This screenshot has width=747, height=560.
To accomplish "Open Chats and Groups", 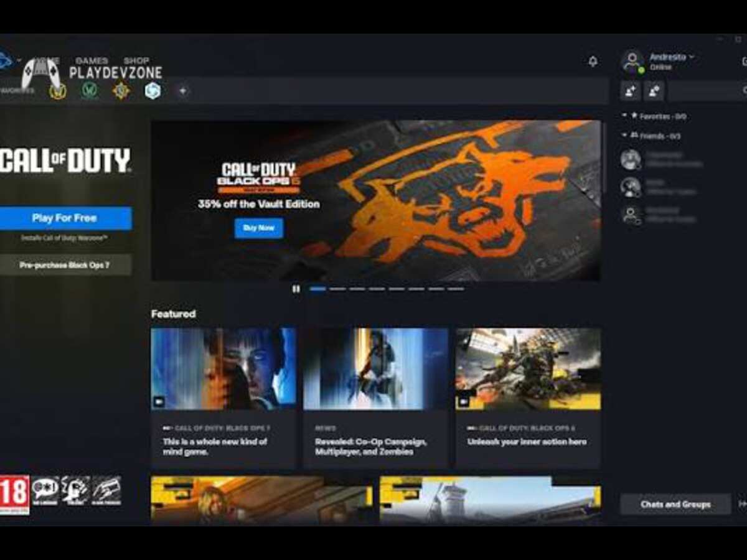I will (675, 504).
